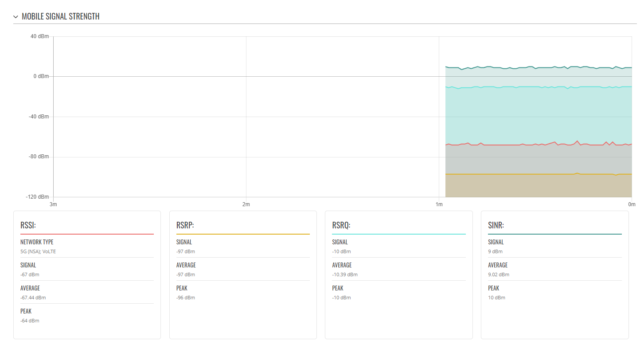This screenshot has width=644, height=345.
Task: Click the SINR card title
Action: click(x=496, y=225)
